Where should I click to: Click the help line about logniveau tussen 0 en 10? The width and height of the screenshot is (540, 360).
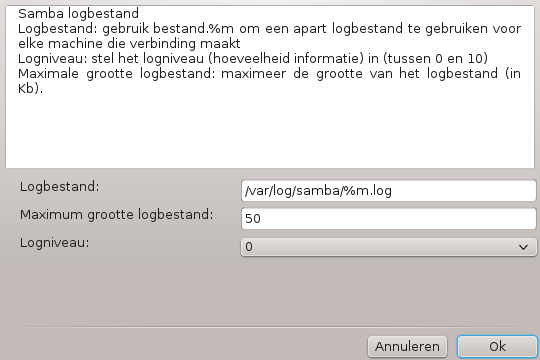click(x=253, y=59)
